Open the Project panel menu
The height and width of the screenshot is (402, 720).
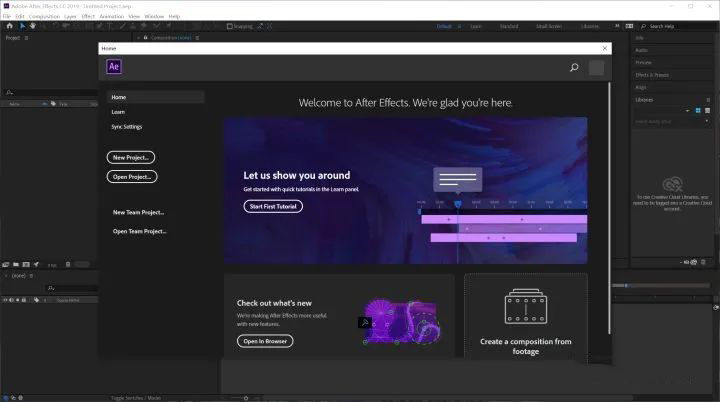(x=26, y=38)
